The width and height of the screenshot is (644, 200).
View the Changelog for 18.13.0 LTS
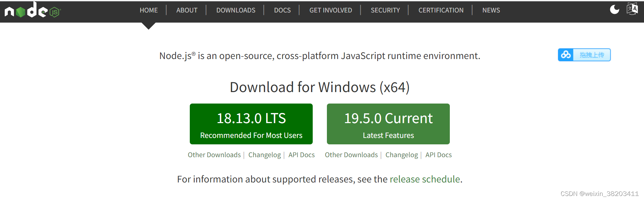pyautogui.click(x=264, y=155)
